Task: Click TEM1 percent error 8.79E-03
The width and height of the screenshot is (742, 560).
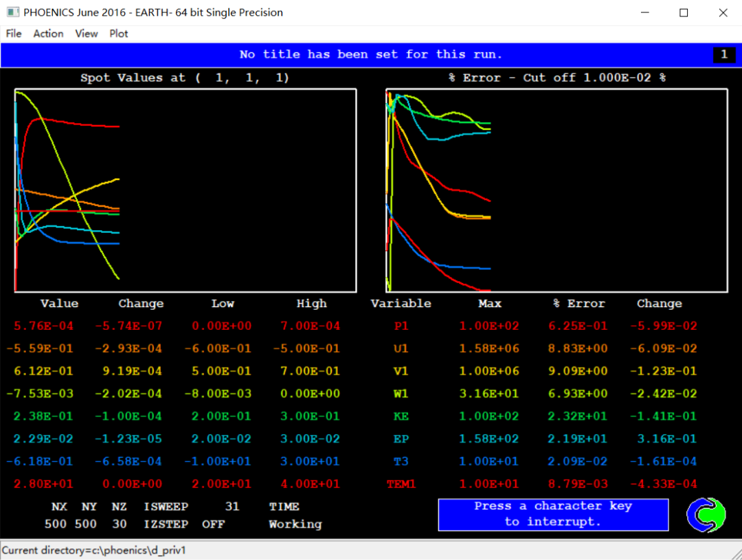Action: coord(577,484)
